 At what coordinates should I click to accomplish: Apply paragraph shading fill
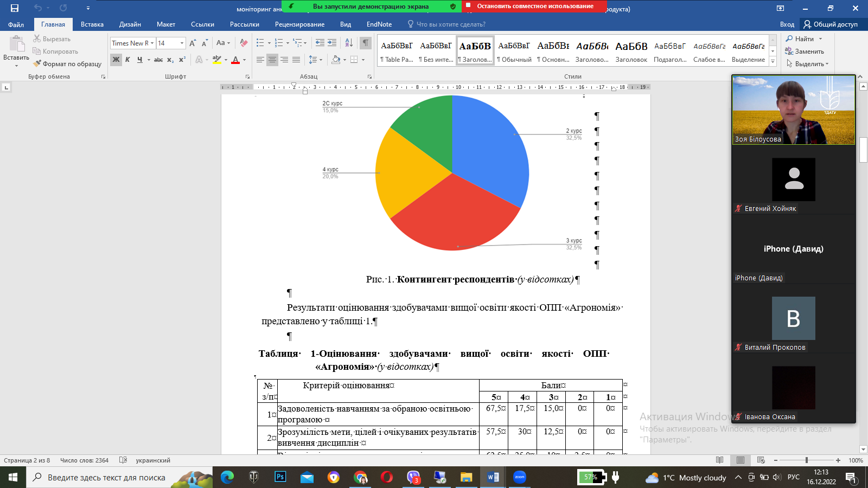(336, 60)
